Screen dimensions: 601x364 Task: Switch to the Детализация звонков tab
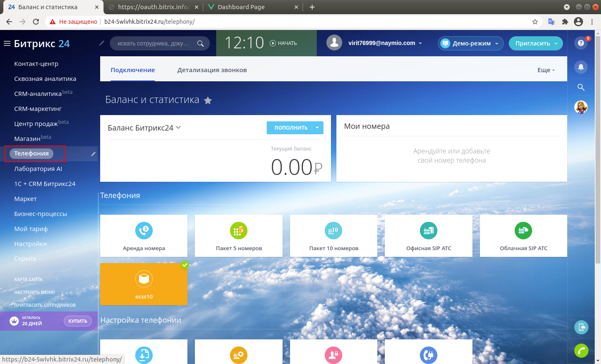(212, 70)
